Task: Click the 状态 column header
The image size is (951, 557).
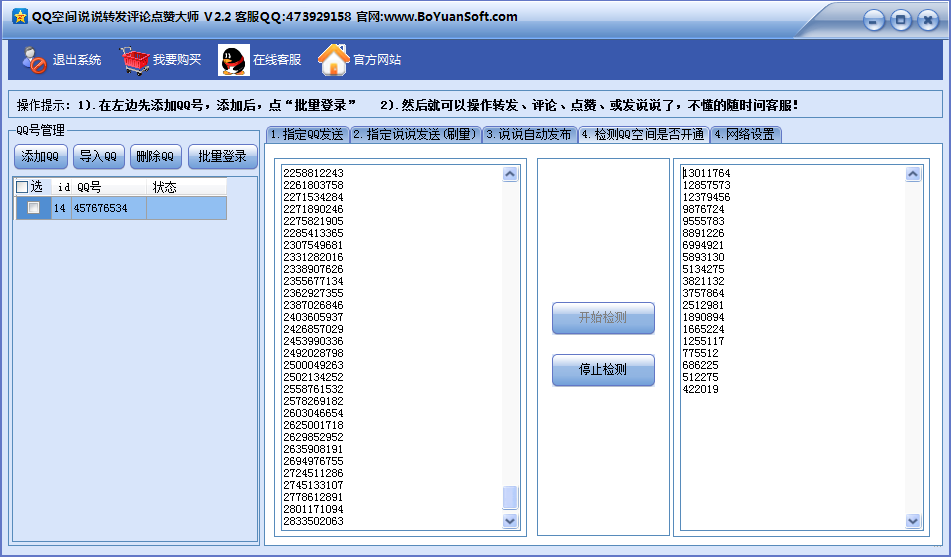Action: [186, 187]
